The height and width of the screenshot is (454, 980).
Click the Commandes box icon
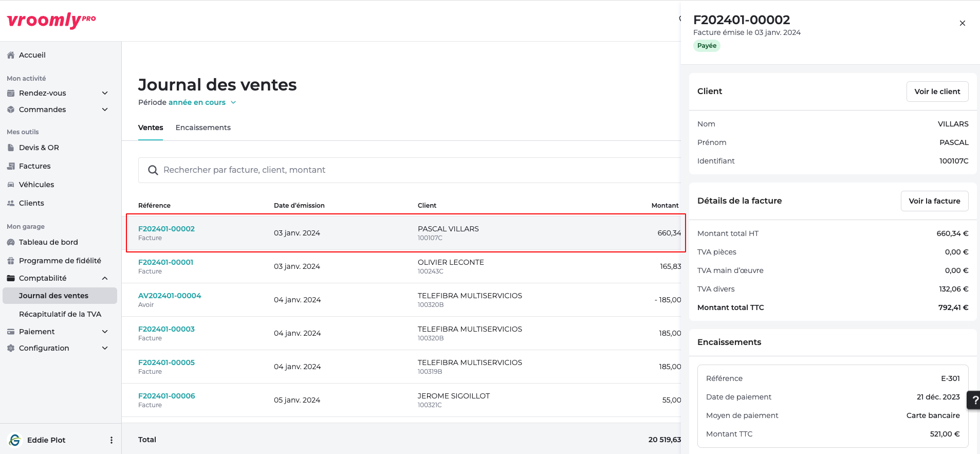pyautogui.click(x=11, y=110)
